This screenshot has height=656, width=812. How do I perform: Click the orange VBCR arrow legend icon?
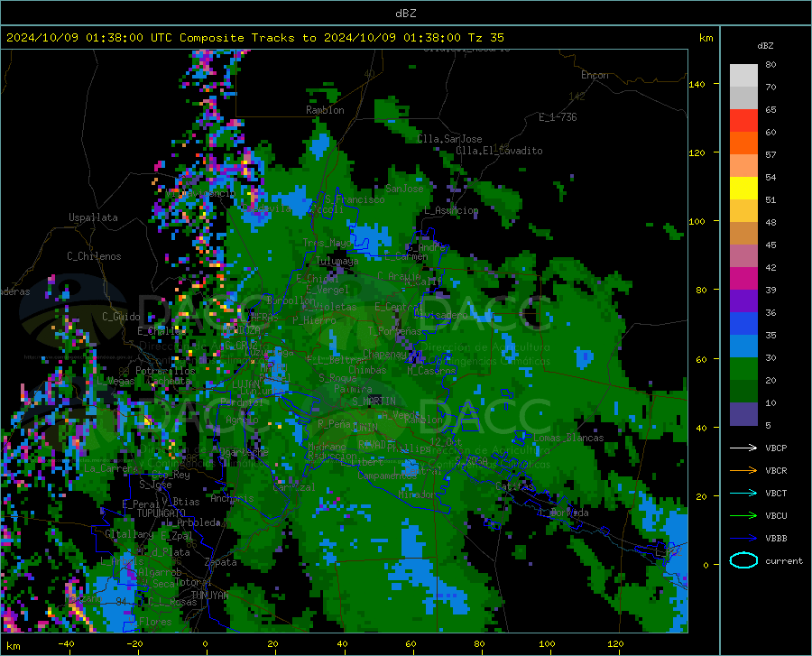tap(743, 471)
